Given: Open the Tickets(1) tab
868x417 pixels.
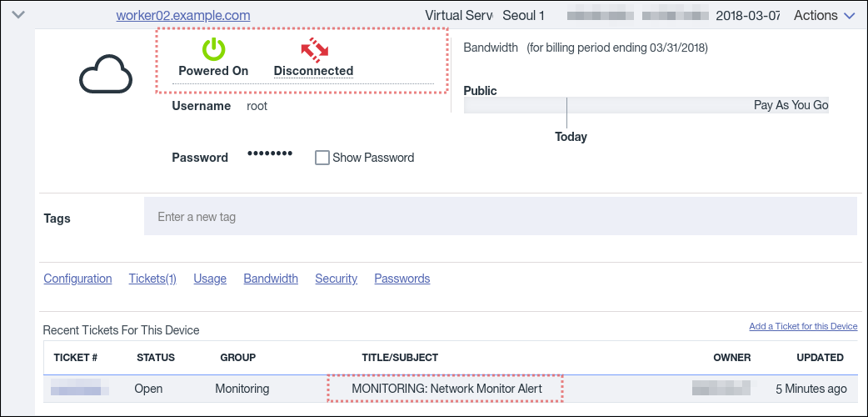Looking at the screenshot, I should [152, 279].
